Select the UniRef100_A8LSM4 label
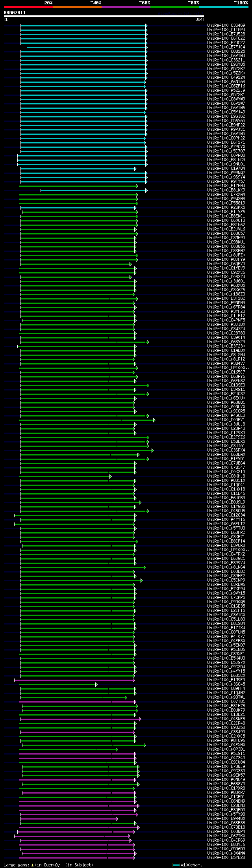The height and width of the screenshot is (868, 252). pyautogui.click(x=226, y=355)
